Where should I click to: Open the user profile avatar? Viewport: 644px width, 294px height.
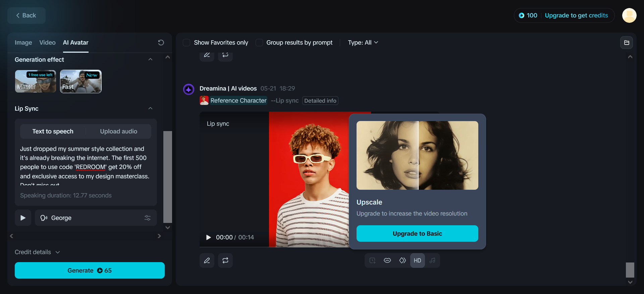pyautogui.click(x=629, y=15)
